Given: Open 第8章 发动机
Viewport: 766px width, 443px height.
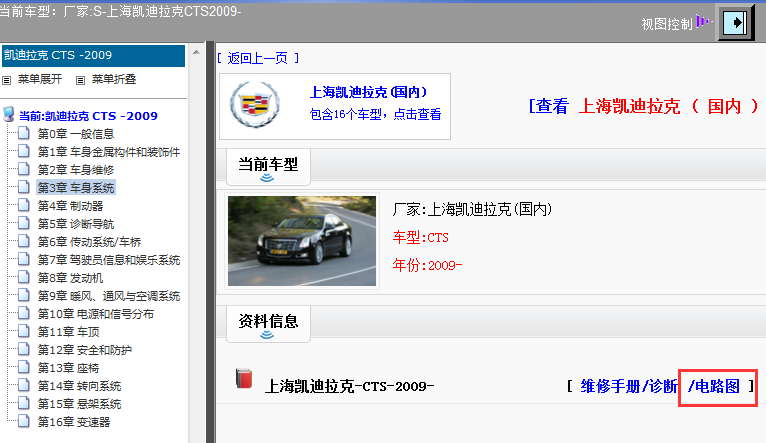Looking at the screenshot, I should click(70, 278).
